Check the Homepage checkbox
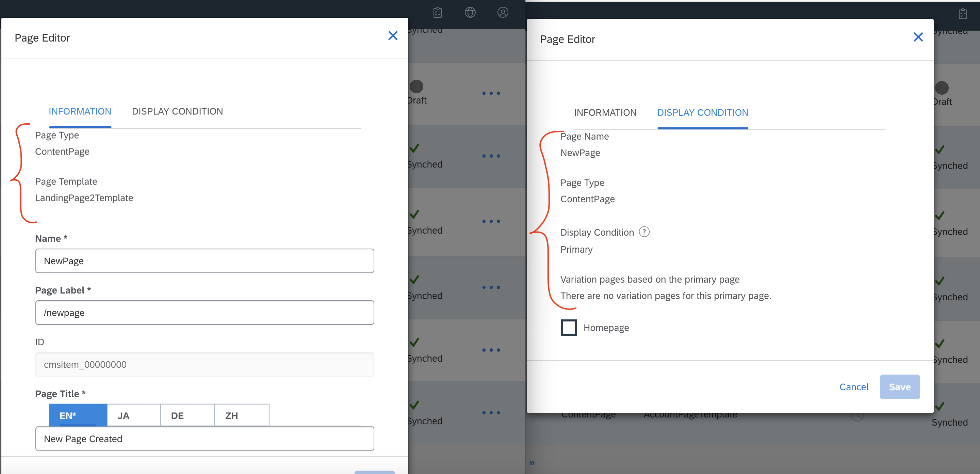This screenshot has width=980, height=474. coord(568,328)
